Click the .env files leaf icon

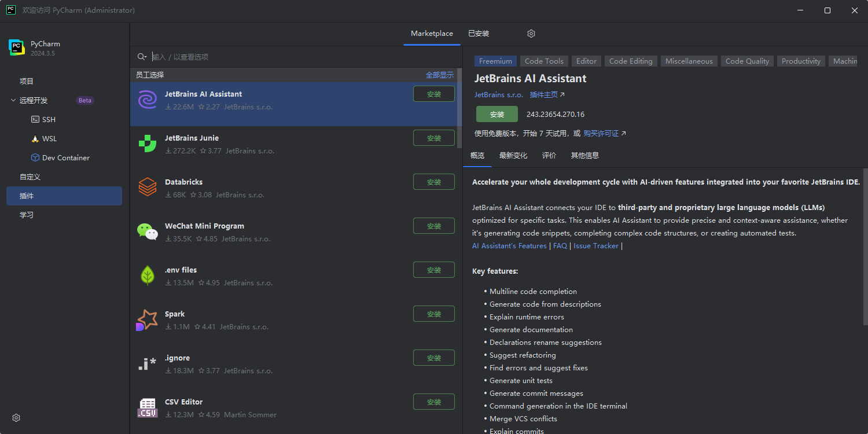pos(147,275)
